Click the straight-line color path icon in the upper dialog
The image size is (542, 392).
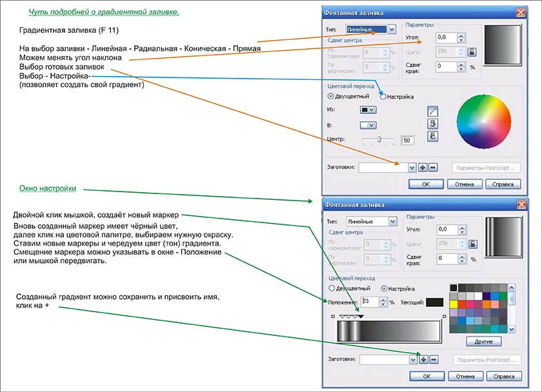click(433, 111)
